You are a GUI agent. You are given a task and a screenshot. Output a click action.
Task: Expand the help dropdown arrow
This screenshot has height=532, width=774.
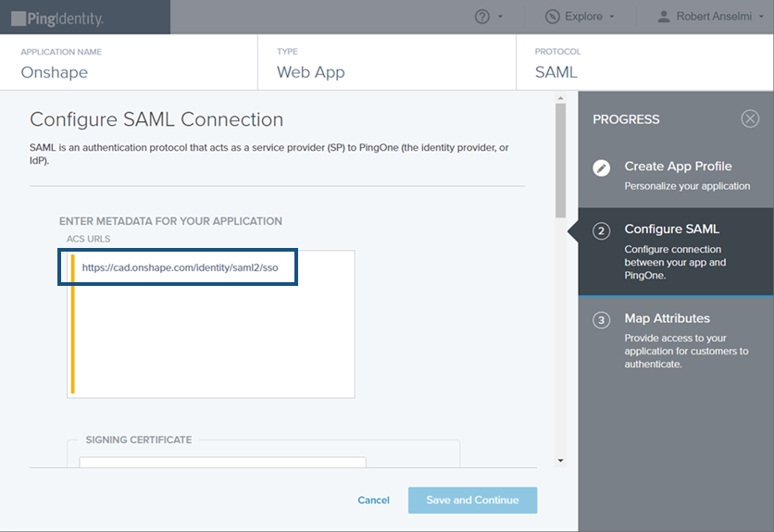[x=501, y=18]
